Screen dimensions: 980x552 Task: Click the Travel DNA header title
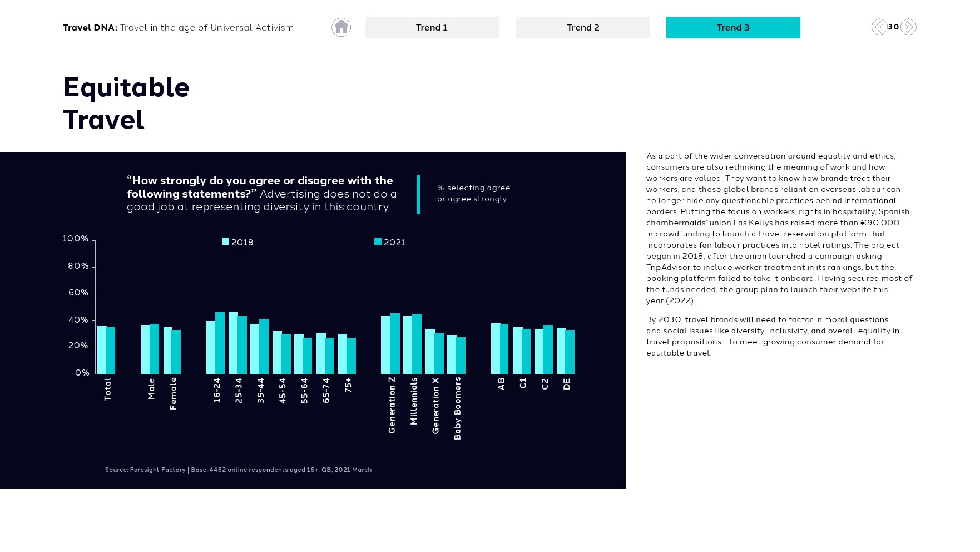coord(178,28)
